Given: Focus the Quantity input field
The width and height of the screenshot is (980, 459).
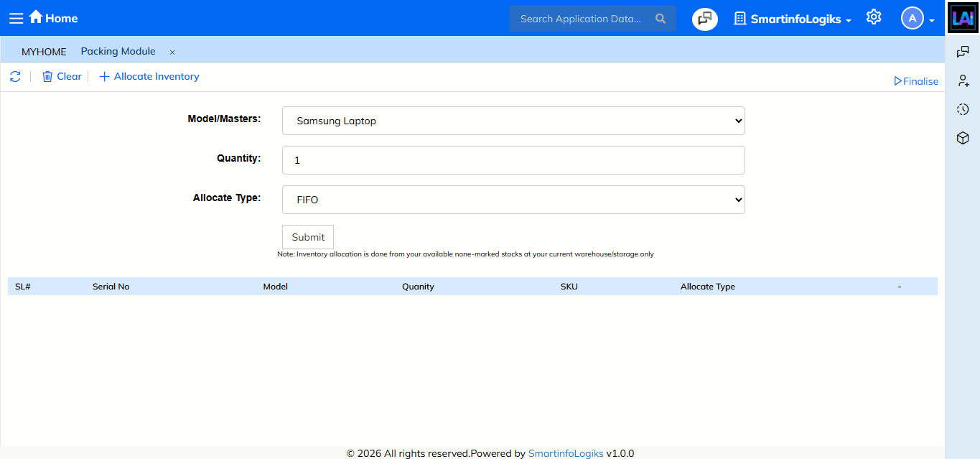Looking at the screenshot, I should 513,160.
